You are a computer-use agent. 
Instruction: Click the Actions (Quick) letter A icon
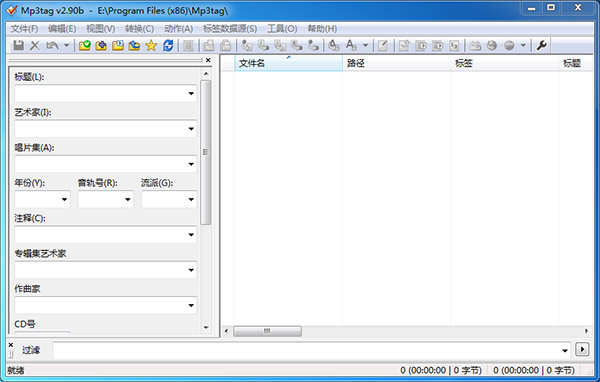(x=351, y=46)
